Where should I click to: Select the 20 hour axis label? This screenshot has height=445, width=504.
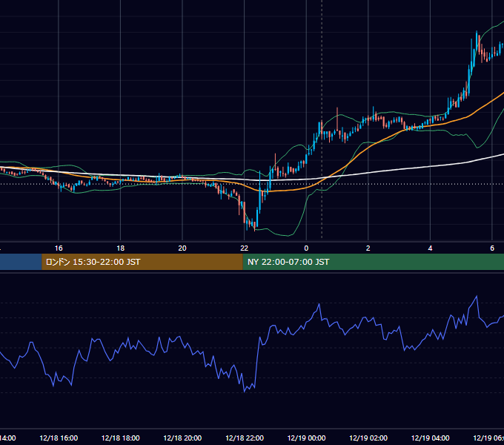tap(182, 248)
